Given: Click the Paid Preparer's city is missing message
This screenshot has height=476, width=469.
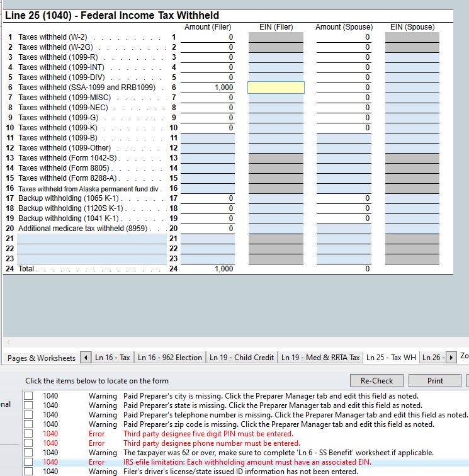Looking at the screenshot, I should pyautogui.click(x=271, y=396).
